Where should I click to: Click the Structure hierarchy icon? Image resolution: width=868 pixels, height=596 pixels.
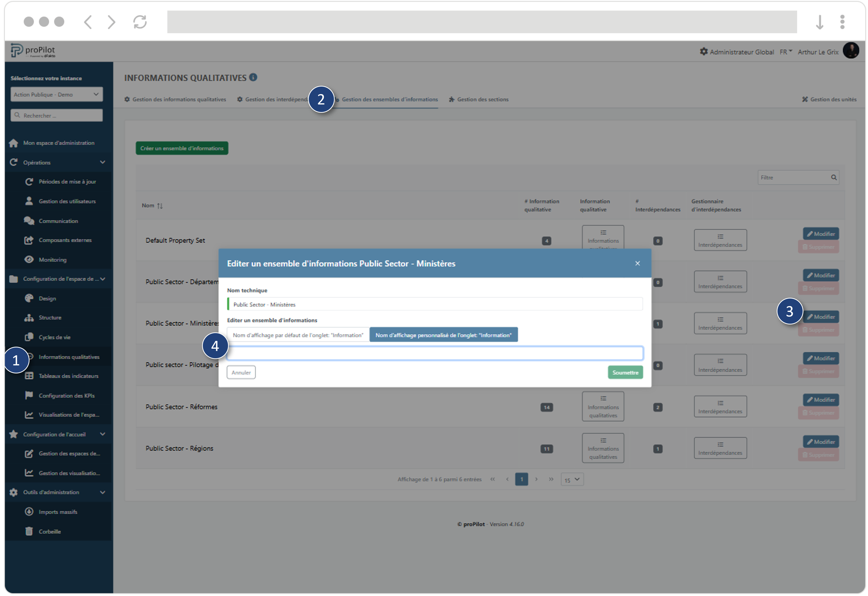(29, 318)
